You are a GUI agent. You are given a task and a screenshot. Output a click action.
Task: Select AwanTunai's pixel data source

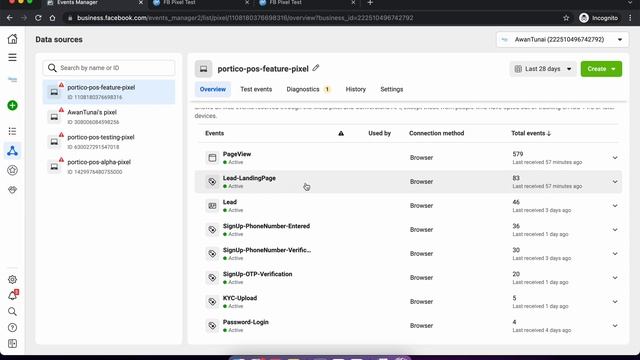click(109, 117)
